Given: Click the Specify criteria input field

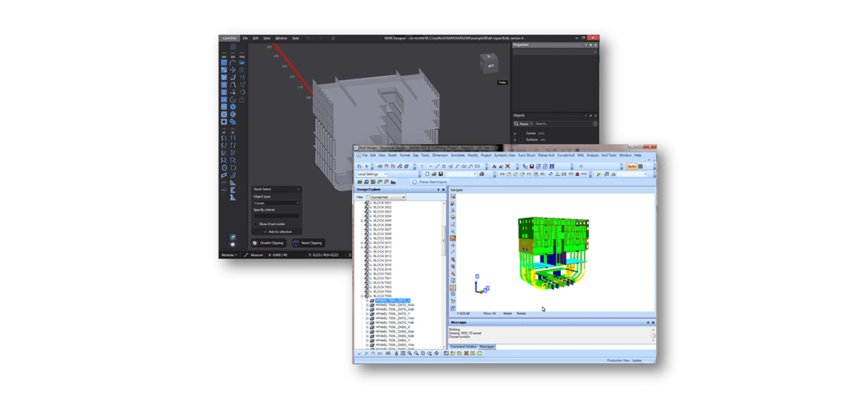Looking at the screenshot, I should pyautogui.click(x=276, y=215).
